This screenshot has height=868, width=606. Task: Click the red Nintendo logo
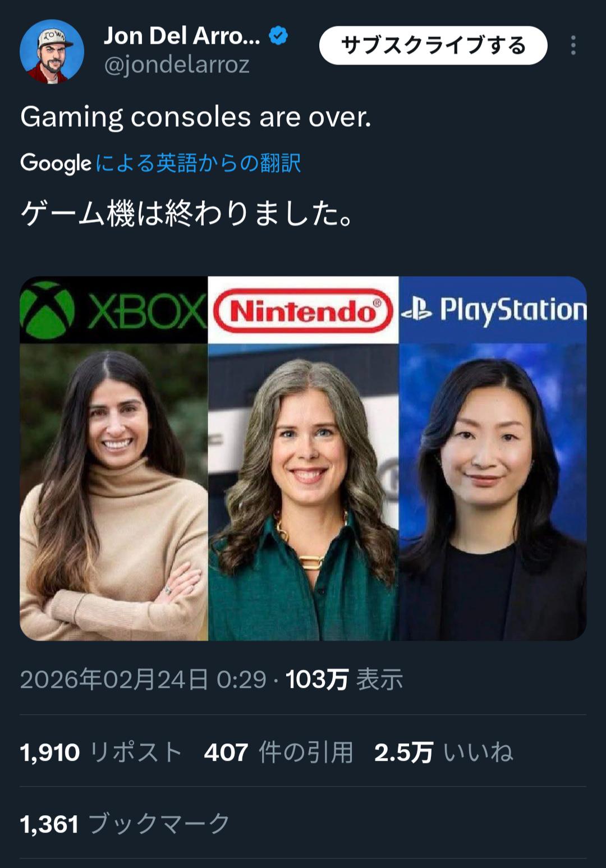pyautogui.click(x=303, y=310)
